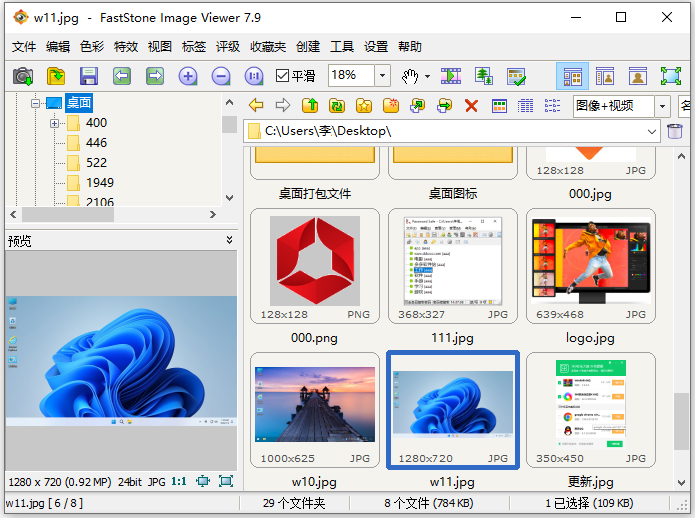695x518 pixels.
Task: Click the 1:1 actual size button under the preview
Action: point(179,481)
